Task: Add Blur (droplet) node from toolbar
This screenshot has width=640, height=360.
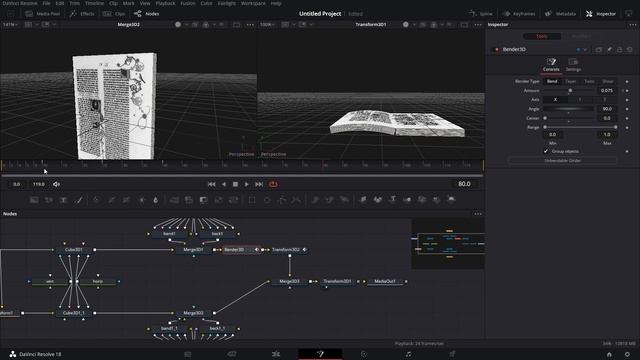Action: [156, 200]
